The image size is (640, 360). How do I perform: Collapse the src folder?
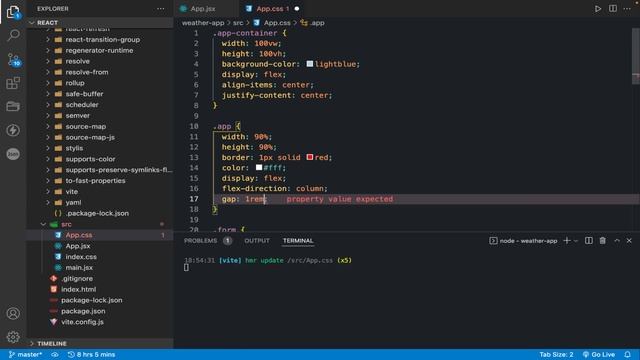(x=43, y=224)
